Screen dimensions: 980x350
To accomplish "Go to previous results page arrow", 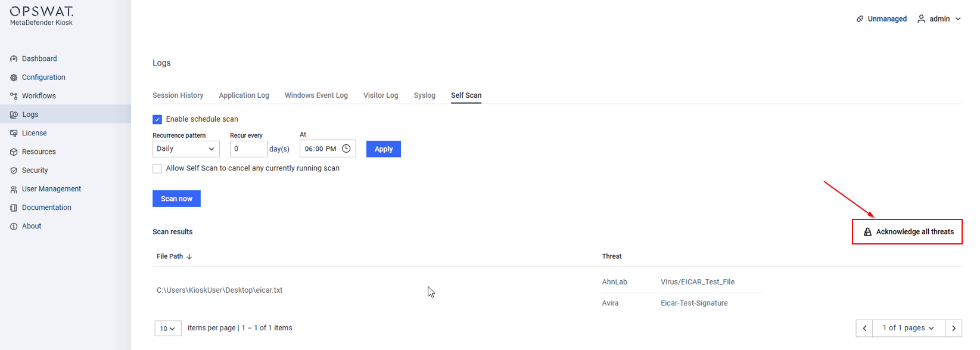I will point(864,328).
